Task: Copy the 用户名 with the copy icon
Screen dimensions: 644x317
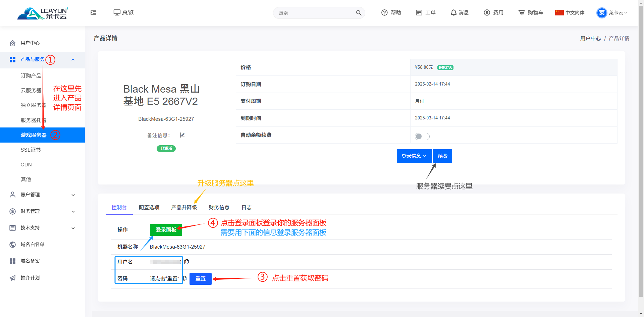Action: point(187,262)
